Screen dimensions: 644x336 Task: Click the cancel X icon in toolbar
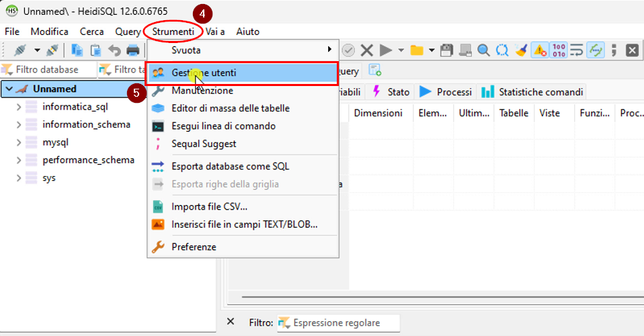coord(367,50)
